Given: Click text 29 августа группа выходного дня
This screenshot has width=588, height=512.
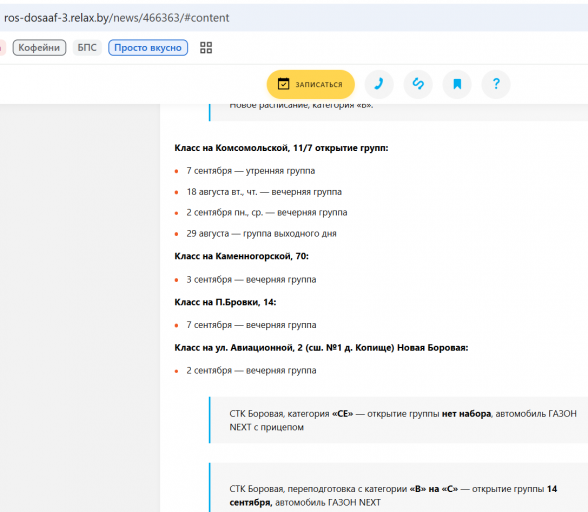Looking at the screenshot, I should tap(261, 234).
